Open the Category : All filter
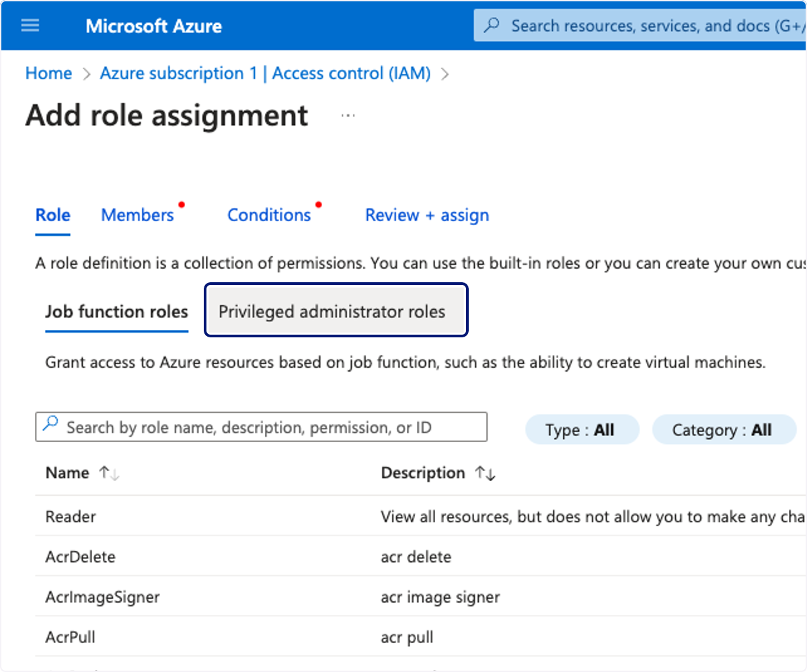Viewport: 807px width, 672px height. click(724, 430)
